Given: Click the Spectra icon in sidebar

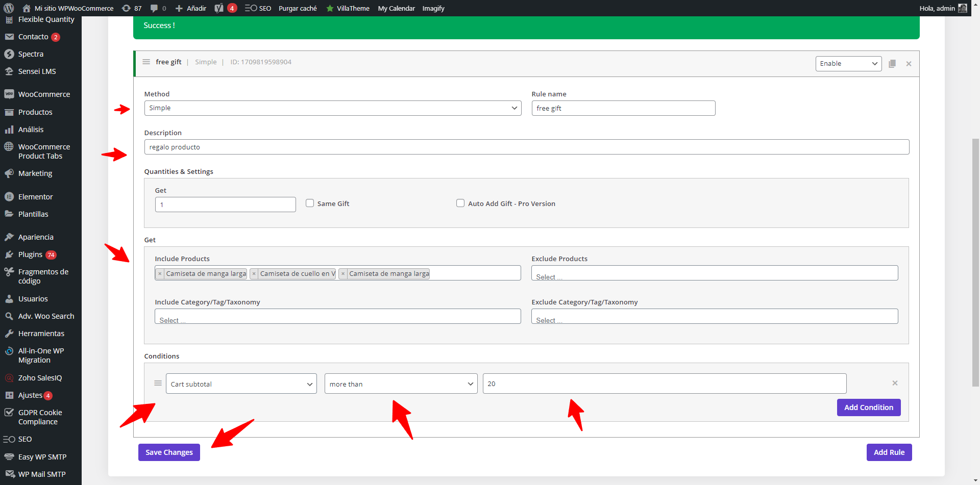Looking at the screenshot, I should tap(9, 54).
